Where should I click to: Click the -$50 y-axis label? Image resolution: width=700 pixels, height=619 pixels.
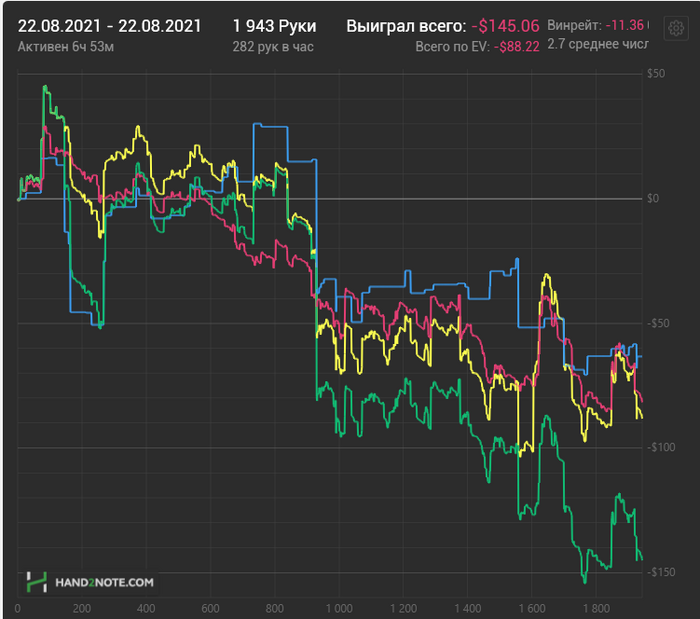coord(658,323)
